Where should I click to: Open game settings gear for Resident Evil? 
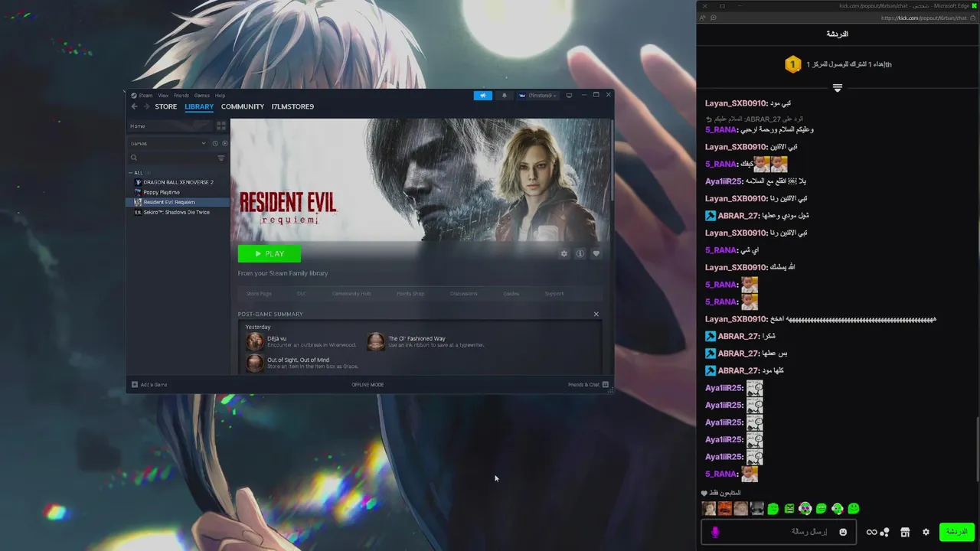click(564, 253)
